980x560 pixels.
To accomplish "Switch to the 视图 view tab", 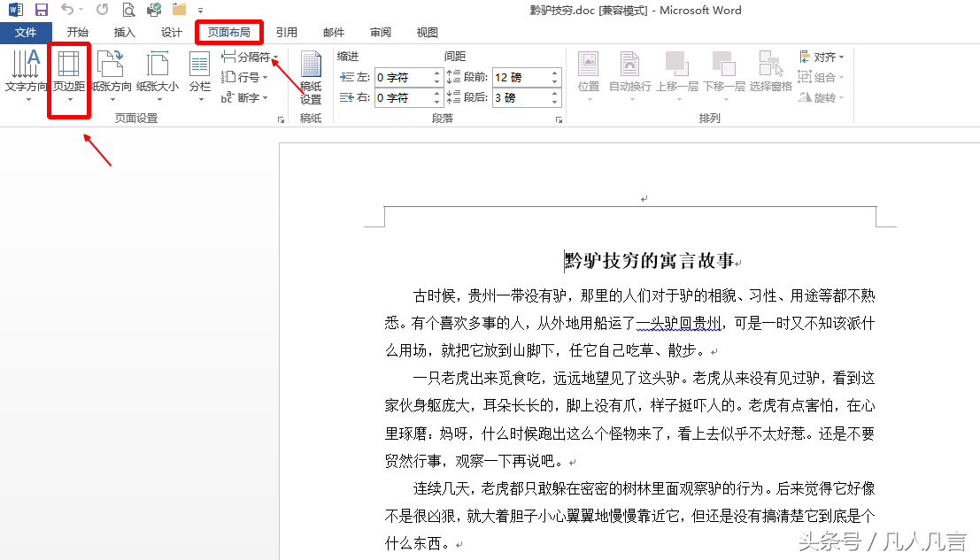I will coord(428,33).
